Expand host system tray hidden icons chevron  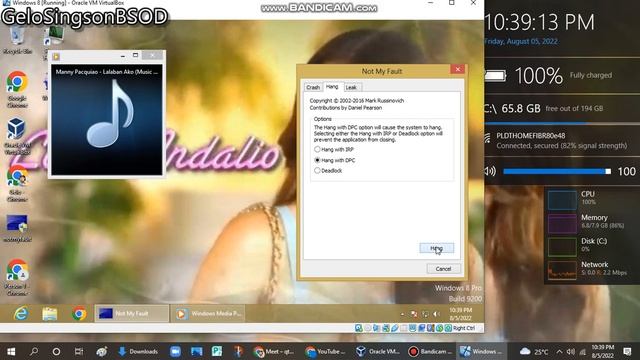559,351
